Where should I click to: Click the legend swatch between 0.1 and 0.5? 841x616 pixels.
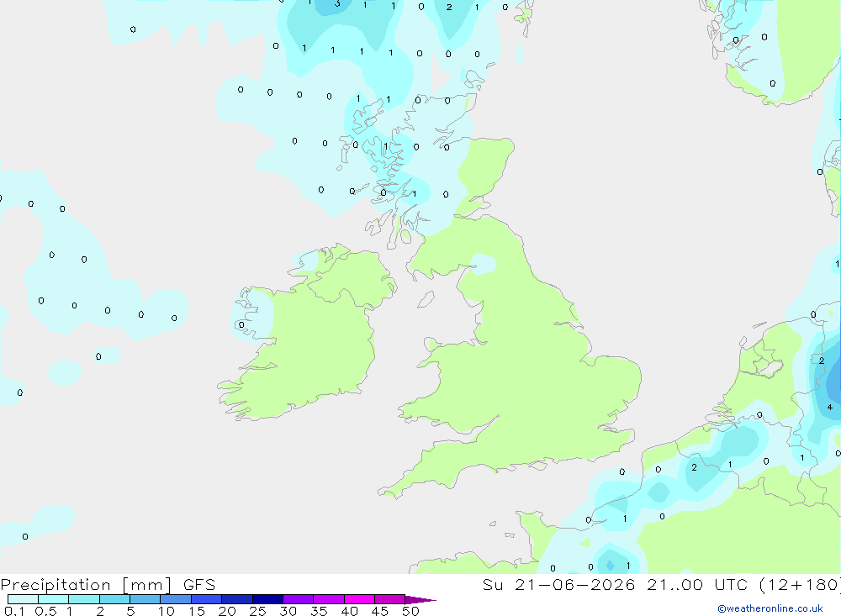[23, 599]
